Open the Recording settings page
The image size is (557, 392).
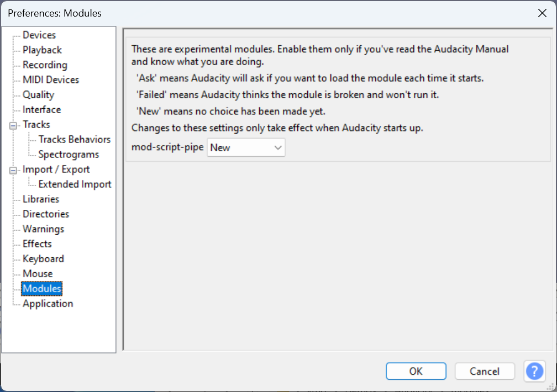click(x=45, y=65)
